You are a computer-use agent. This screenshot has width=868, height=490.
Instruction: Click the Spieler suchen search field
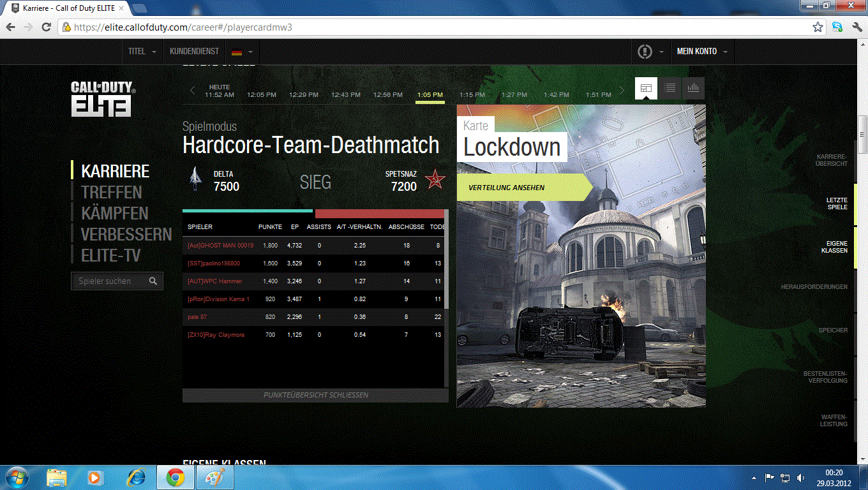(x=108, y=281)
